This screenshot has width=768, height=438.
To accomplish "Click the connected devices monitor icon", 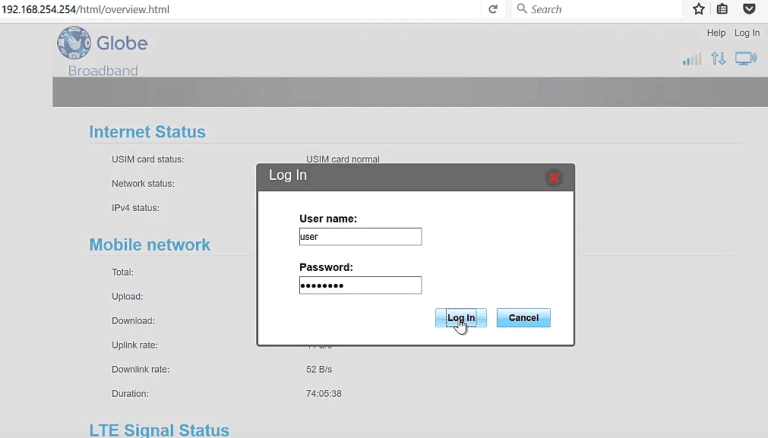I will tap(745, 59).
